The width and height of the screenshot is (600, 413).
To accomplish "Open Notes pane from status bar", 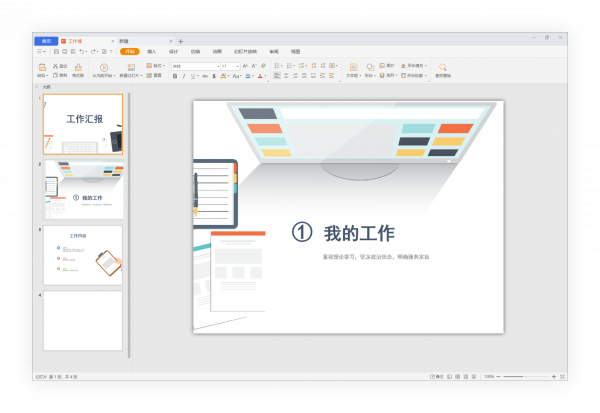I will point(436,377).
